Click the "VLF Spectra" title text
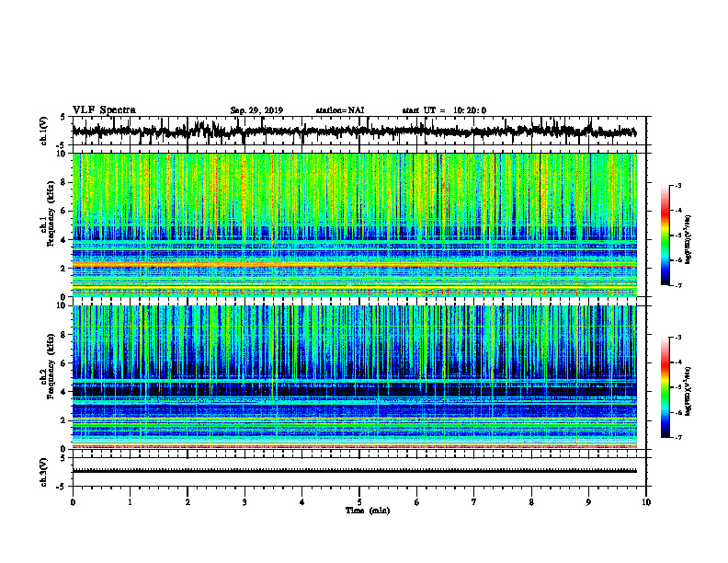The width and height of the screenshot is (728, 563). [104, 110]
